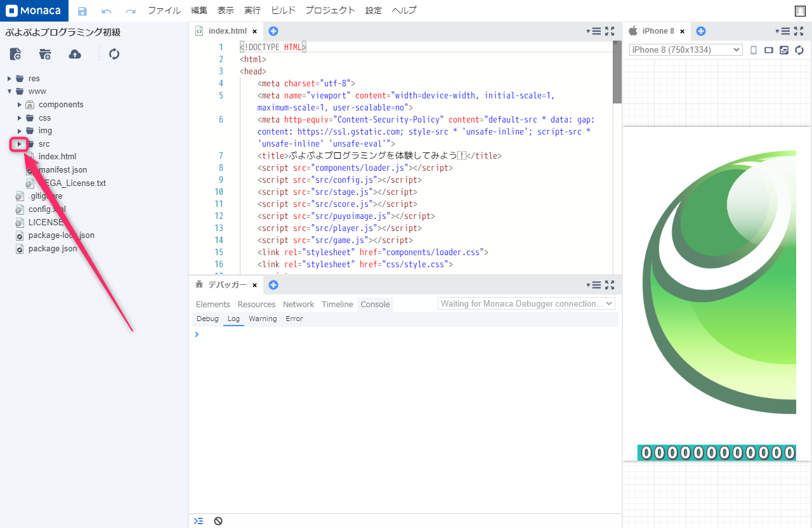
Task: Switch the preview to portrait orientation
Action: (754, 50)
